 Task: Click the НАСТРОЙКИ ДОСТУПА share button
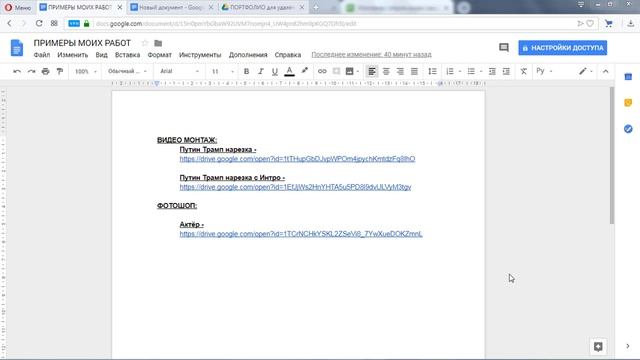(562, 48)
